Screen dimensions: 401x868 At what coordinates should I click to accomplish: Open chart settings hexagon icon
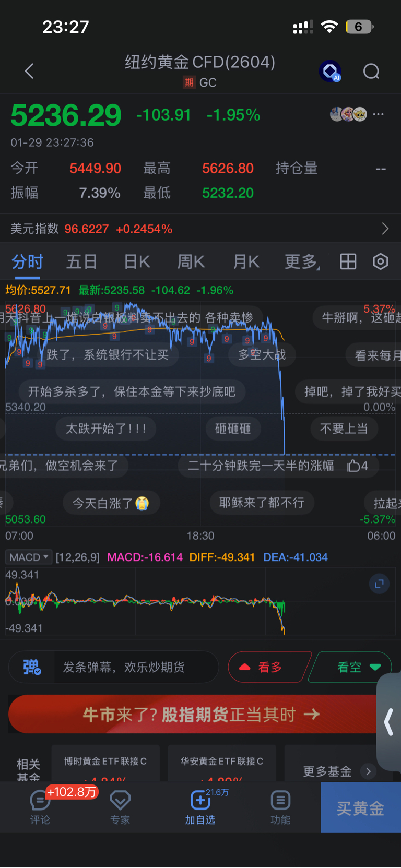[x=381, y=261]
